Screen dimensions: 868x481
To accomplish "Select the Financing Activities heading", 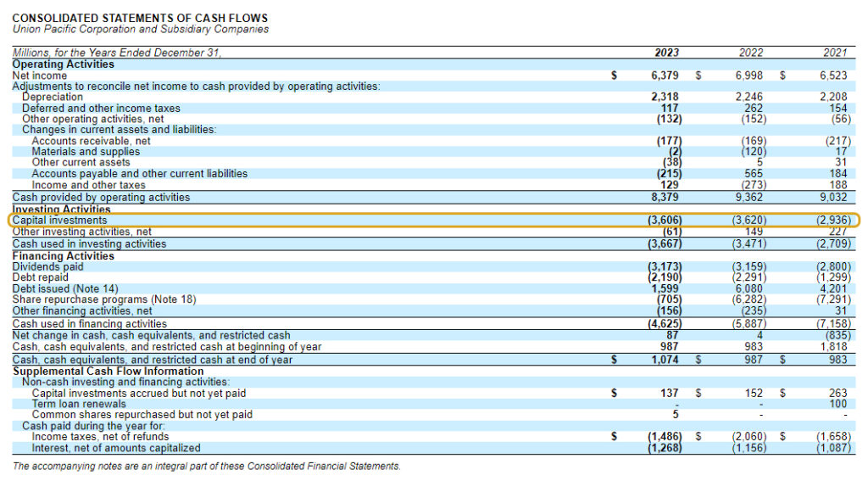I will click(63, 256).
